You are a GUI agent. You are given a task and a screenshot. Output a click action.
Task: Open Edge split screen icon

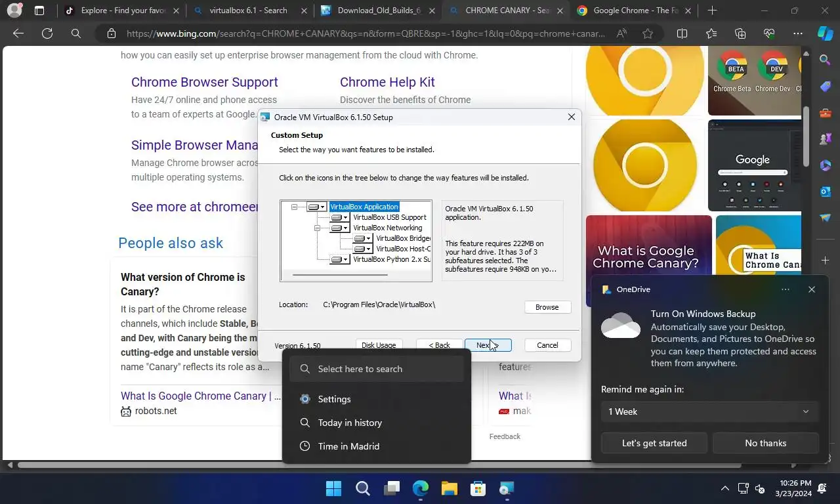point(682,33)
